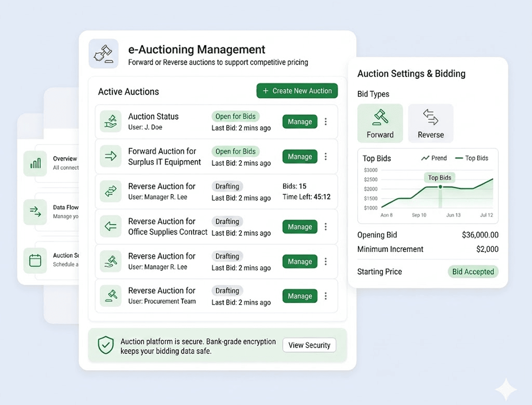Click the User: Procurement Team text
Screen dimensions: 532x405
pos(162,301)
